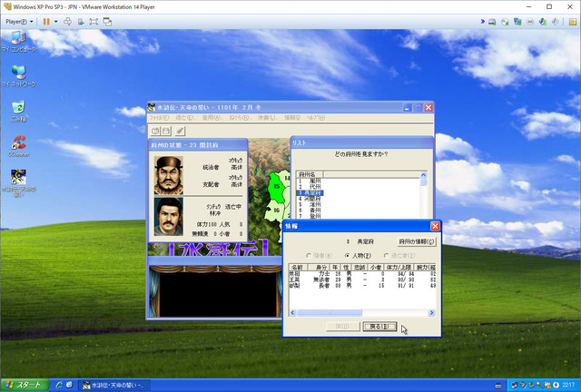Click the sound card device icon in the VMware toolbar

(x=555, y=22)
